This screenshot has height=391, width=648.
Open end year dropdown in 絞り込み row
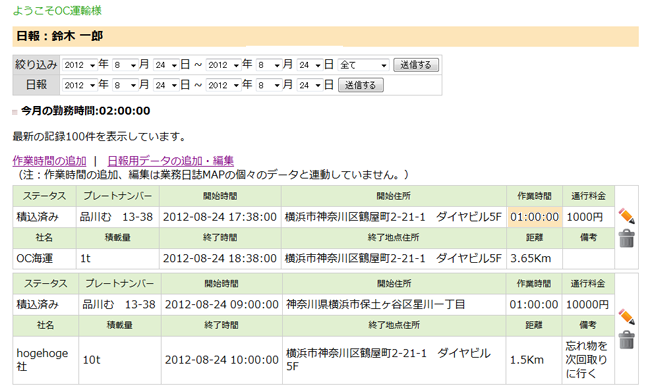pyautogui.click(x=224, y=65)
